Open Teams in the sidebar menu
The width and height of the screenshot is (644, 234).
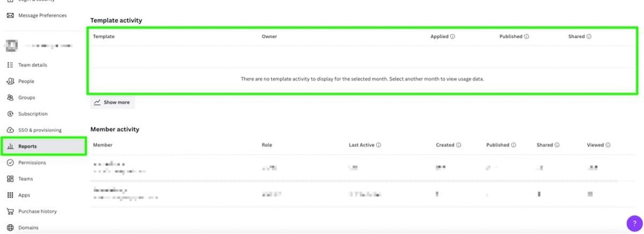pos(26,179)
